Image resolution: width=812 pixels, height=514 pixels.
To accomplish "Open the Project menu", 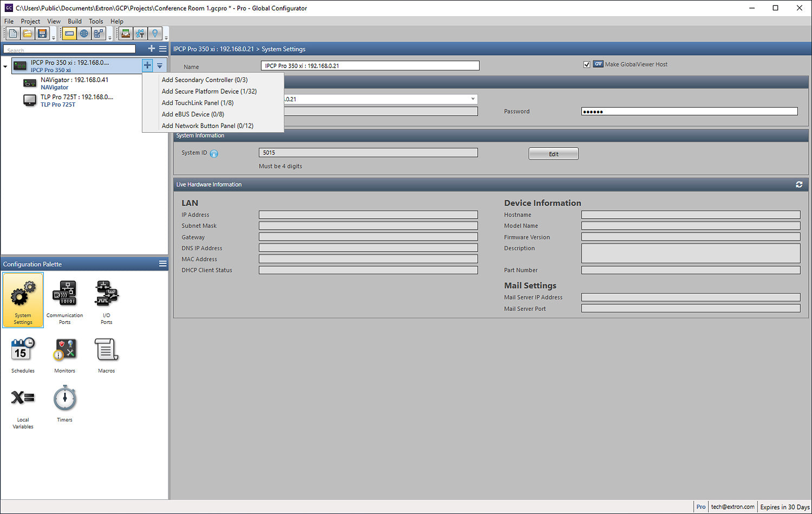I will pos(30,21).
